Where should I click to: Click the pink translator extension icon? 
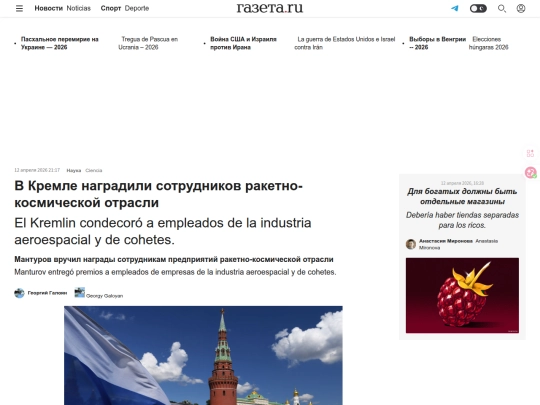[530, 172]
